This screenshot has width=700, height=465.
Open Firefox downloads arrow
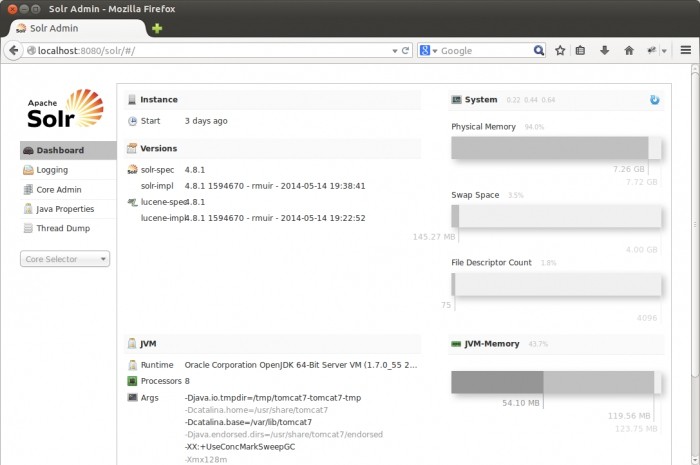click(x=604, y=50)
